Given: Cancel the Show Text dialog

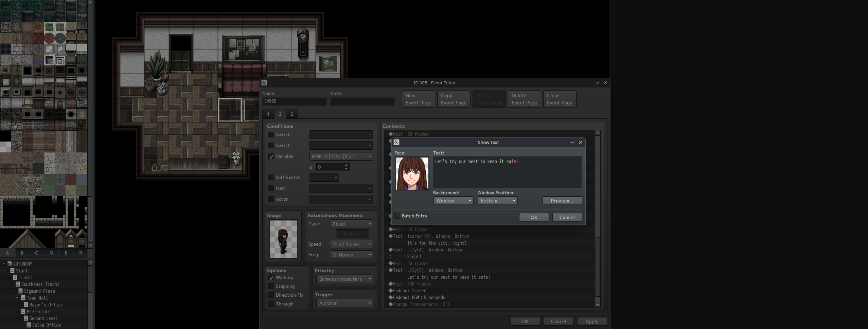Looking at the screenshot, I should (567, 217).
